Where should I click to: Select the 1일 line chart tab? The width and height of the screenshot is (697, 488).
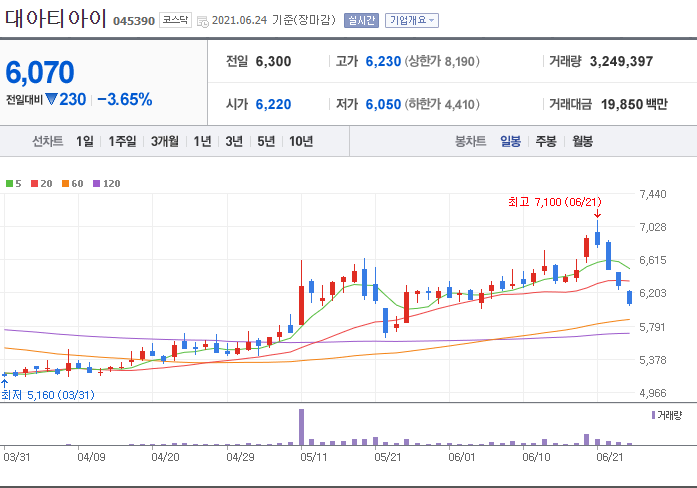tap(84, 141)
